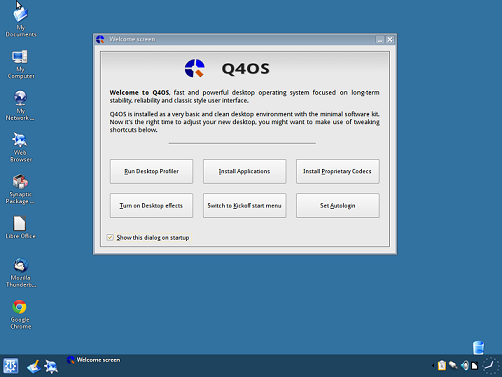Viewport: 502px width, 377px height.
Task: Open the start menu launcher
Action: coord(11,366)
